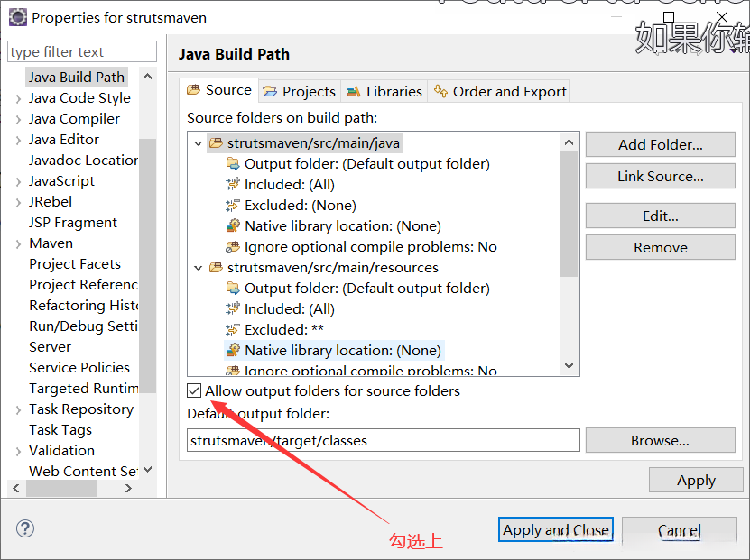This screenshot has height=560, width=750.
Task: Click the source folder icon for strutsmaven/src/main/java
Action: [x=217, y=142]
